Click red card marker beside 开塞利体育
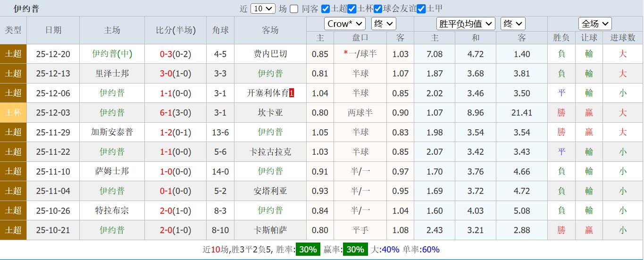The width and height of the screenshot is (644, 260). pyautogui.click(x=292, y=93)
